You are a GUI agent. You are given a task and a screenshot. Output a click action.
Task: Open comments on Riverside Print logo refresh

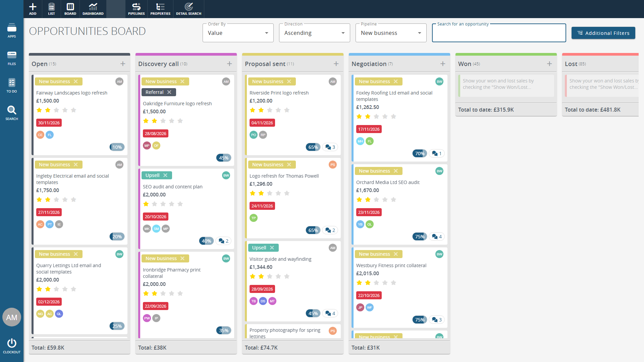pos(330,147)
